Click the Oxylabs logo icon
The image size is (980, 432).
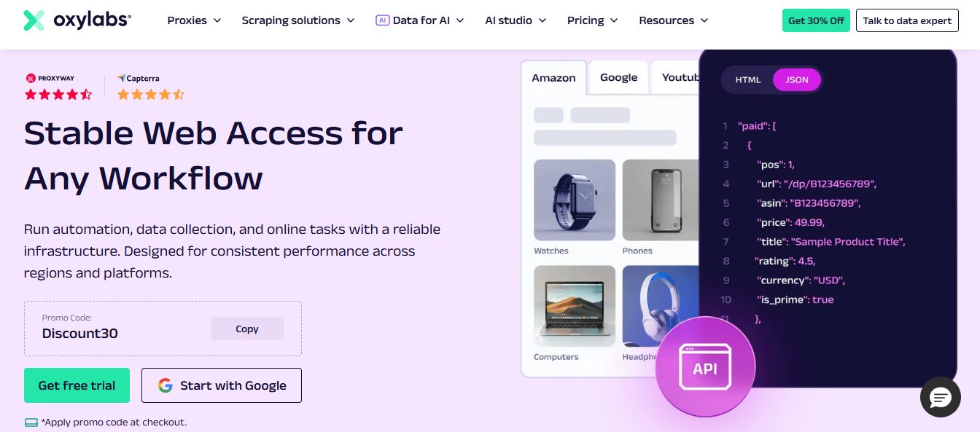tap(34, 20)
